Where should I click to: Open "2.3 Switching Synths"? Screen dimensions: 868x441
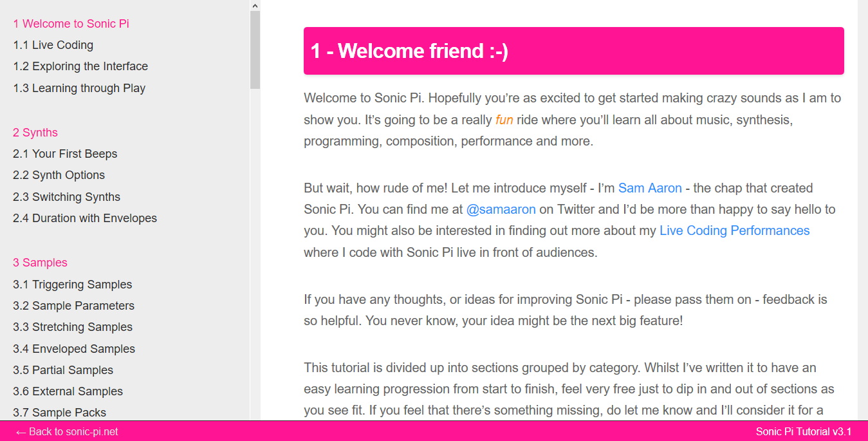pyautogui.click(x=66, y=196)
